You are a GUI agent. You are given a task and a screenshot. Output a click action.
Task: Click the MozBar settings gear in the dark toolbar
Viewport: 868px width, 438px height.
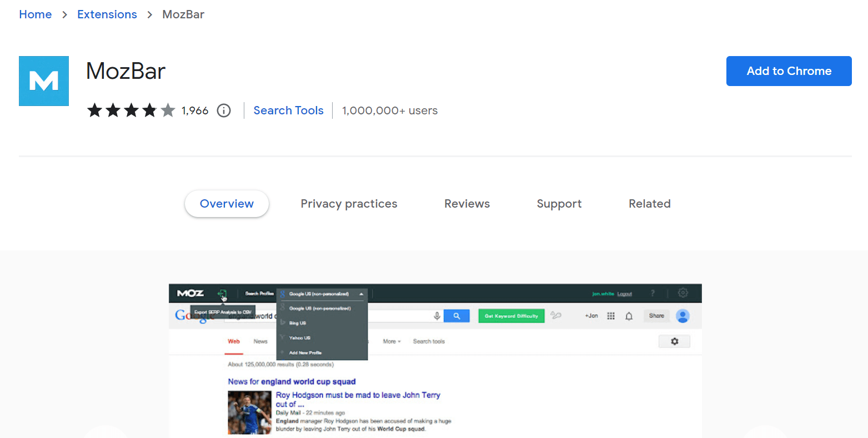click(x=683, y=293)
